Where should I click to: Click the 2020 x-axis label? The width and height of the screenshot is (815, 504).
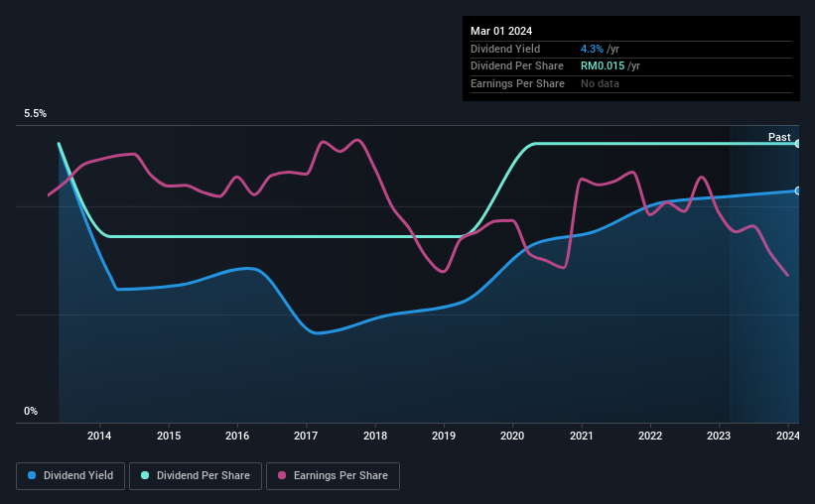coord(512,436)
